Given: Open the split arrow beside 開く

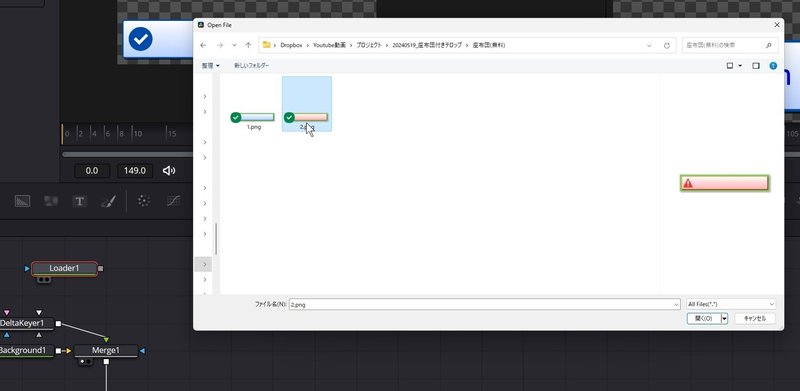Looking at the screenshot, I should (724, 319).
